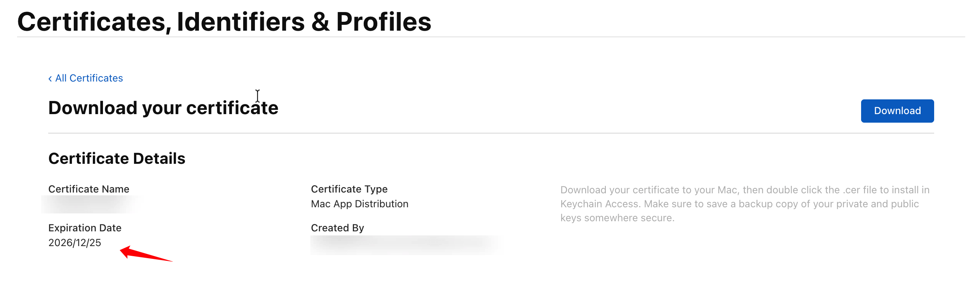Click the divider line under Download your certificate

coord(490,133)
